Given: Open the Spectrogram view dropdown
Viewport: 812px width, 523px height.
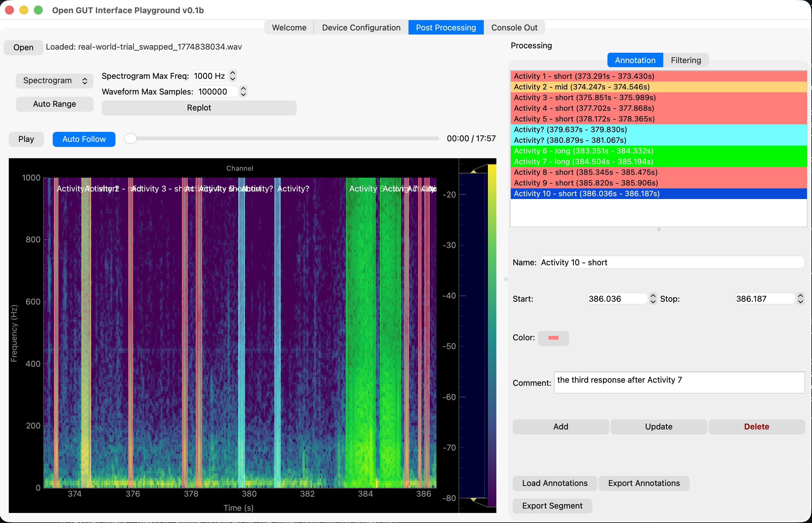Looking at the screenshot, I should (x=55, y=80).
